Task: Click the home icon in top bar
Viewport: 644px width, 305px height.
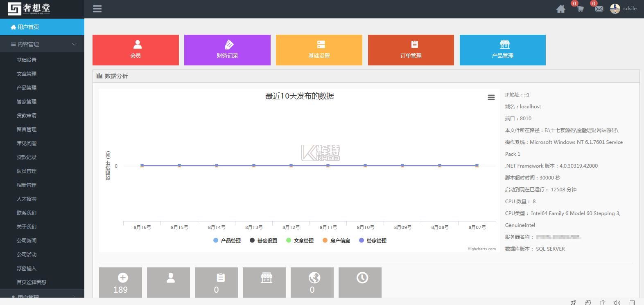Action: pyautogui.click(x=560, y=9)
